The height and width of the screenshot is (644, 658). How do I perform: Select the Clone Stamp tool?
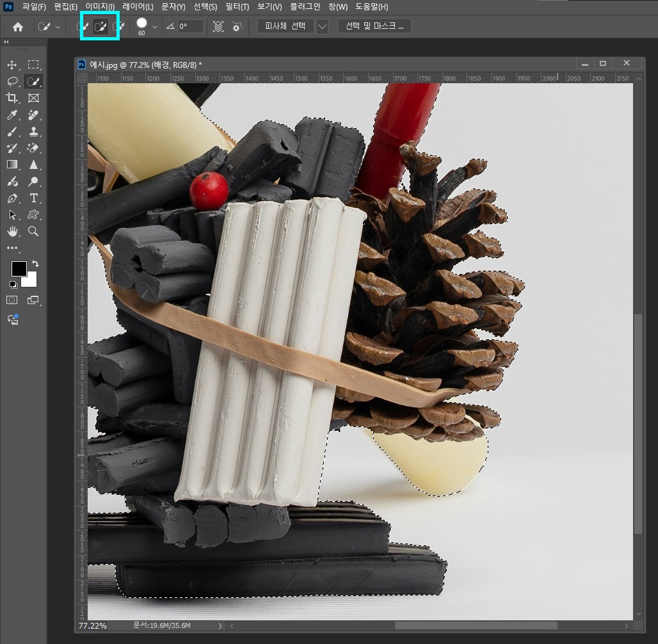tap(33, 132)
